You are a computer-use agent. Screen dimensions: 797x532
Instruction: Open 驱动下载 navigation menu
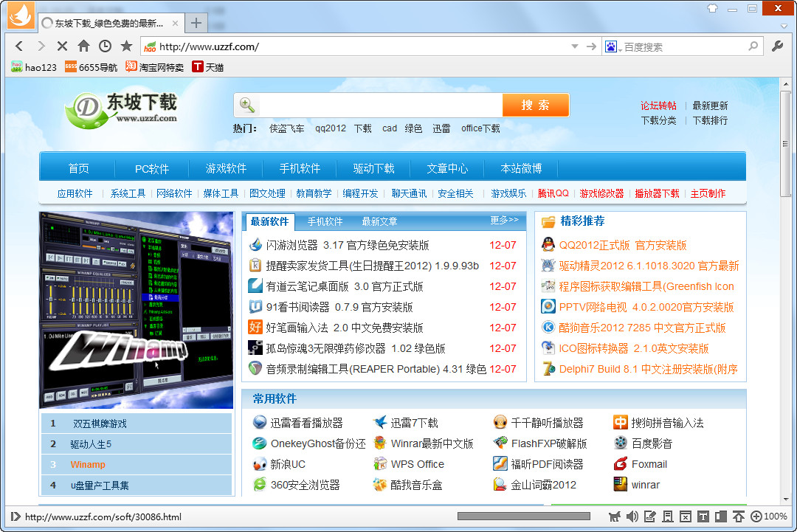[x=373, y=168]
